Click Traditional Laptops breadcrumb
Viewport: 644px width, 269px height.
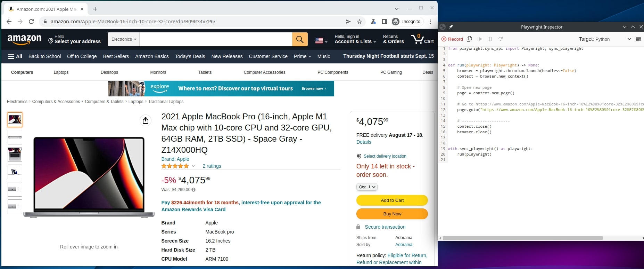coord(166,102)
